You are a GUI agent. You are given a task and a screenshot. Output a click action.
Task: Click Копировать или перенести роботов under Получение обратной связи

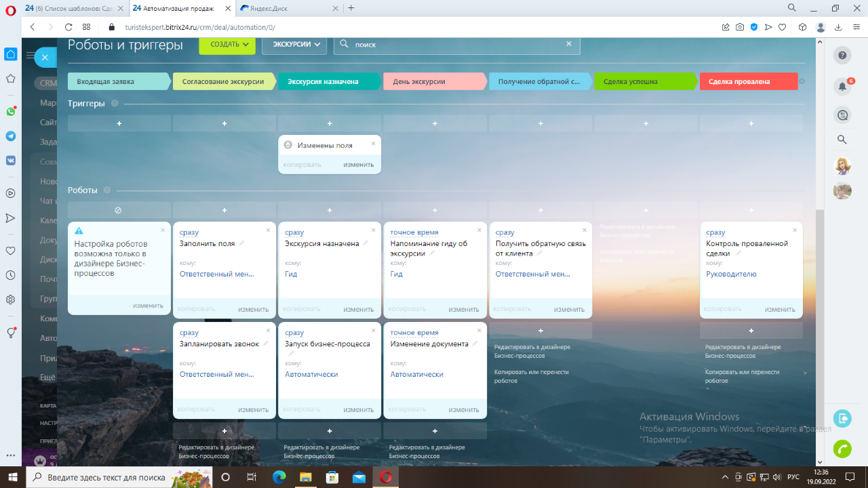click(532, 376)
